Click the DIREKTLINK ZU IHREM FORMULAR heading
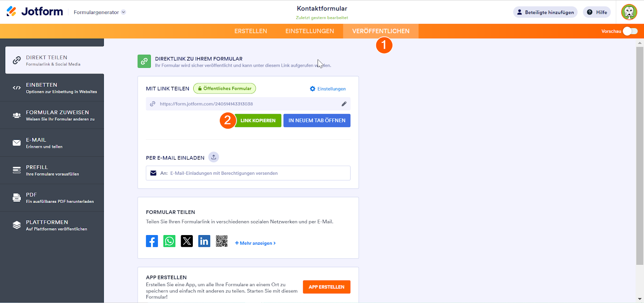The width and height of the screenshot is (644, 303). [199, 59]
